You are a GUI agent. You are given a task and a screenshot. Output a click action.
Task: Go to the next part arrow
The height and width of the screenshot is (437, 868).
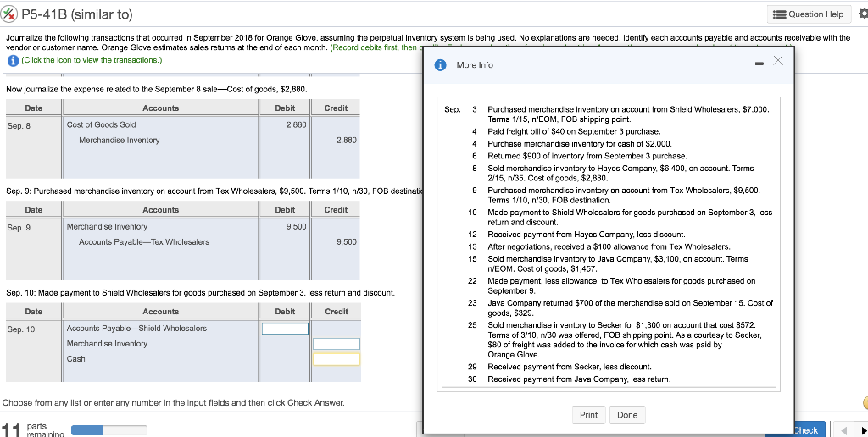click(x=862, y=431)
